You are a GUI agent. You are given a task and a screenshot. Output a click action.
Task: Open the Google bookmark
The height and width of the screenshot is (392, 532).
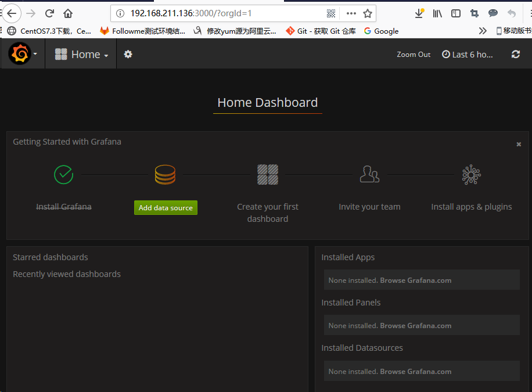tap(382, 31)
